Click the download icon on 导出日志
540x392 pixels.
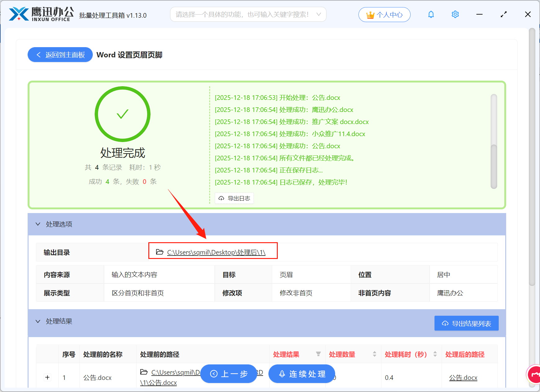click(x=221, y=198)
